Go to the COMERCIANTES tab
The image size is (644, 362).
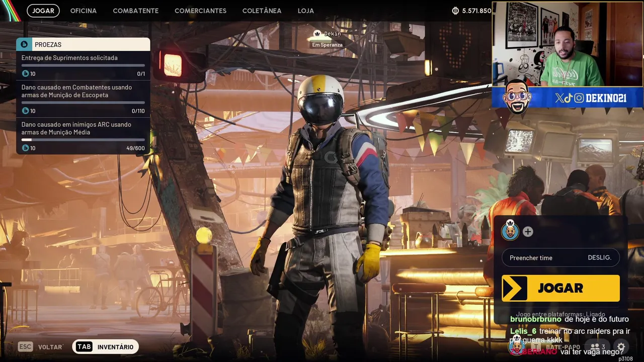(200, 11)
